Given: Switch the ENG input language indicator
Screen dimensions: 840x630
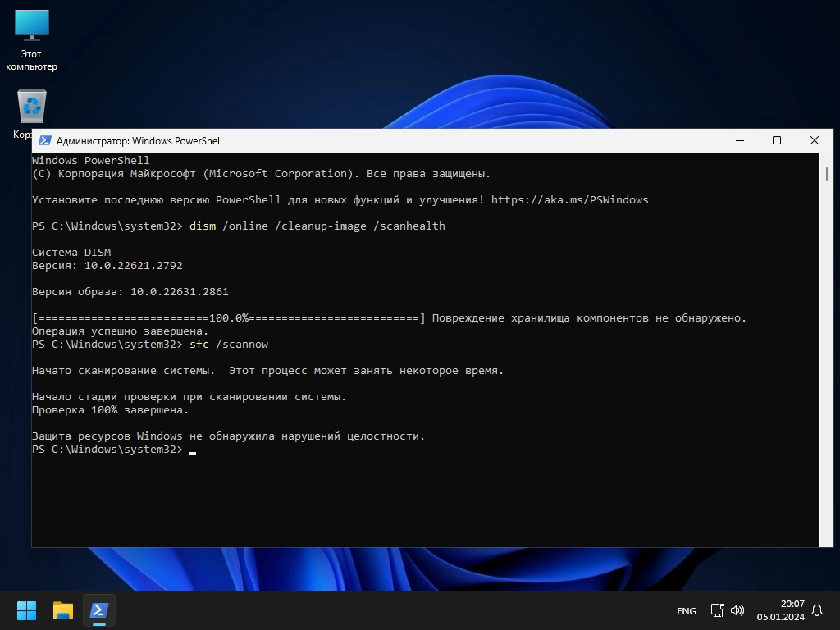Looking at the screenshot, I should click(x=687, y=610).
